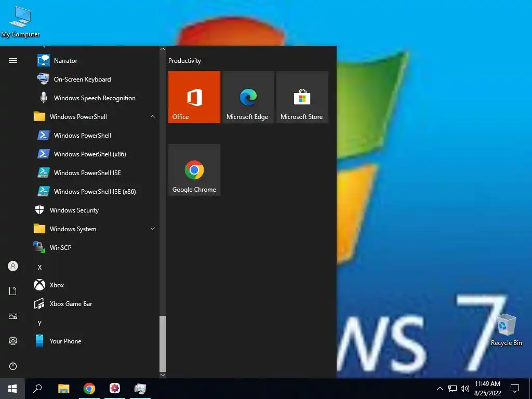Select My Computer desktop icon

(20, 22)
